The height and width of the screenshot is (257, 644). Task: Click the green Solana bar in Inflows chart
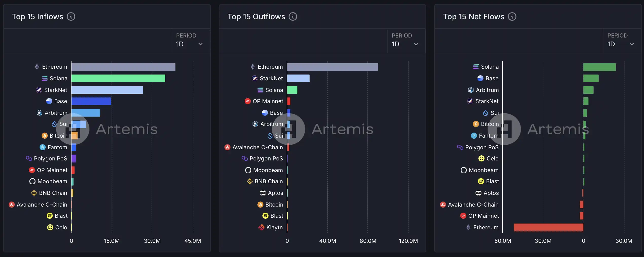(x=118, y=79)
